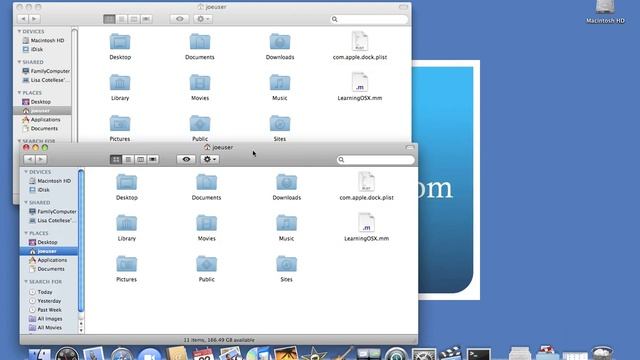Image resolution: width=640 pixels, height=360 pixels.
Task: Switch front window to list view
Action: (128, 159)
